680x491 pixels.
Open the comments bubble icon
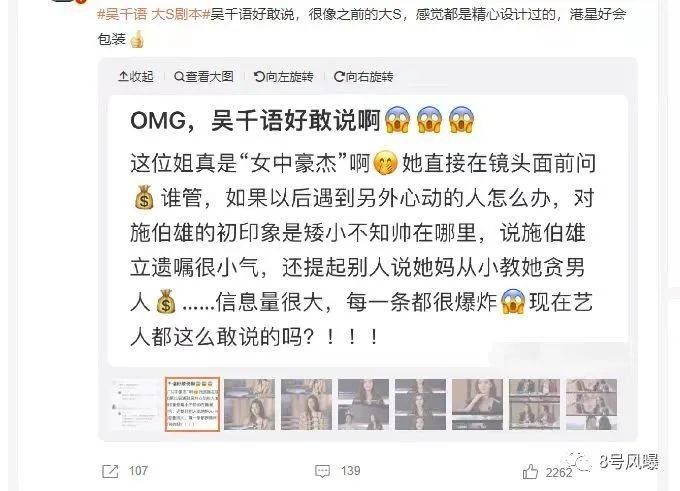(322, 471)
